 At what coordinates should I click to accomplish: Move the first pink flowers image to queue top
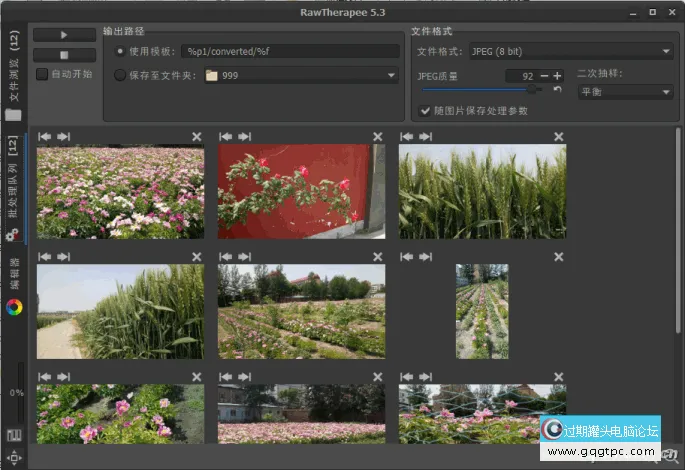click(x=44, y=137)
